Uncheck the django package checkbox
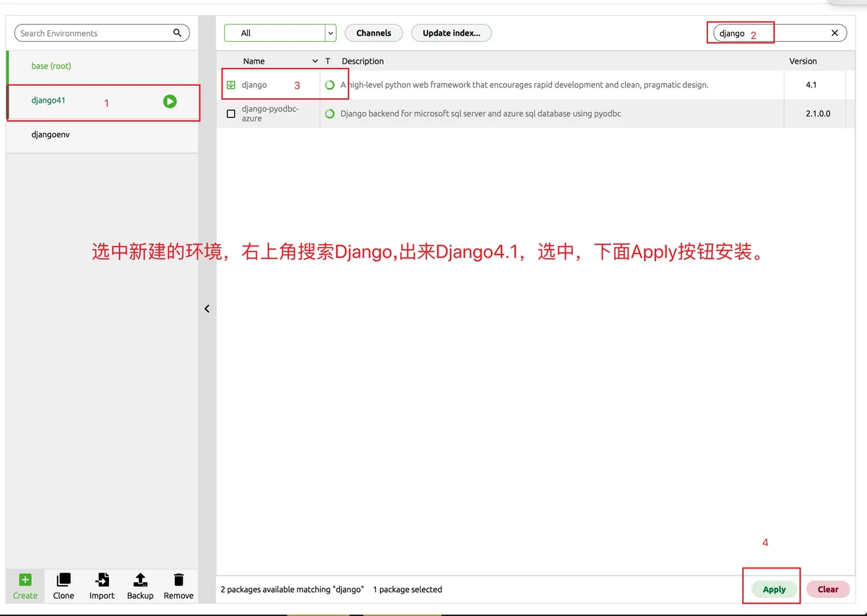This screenshot has height=616, width=867. coord(231,84)
